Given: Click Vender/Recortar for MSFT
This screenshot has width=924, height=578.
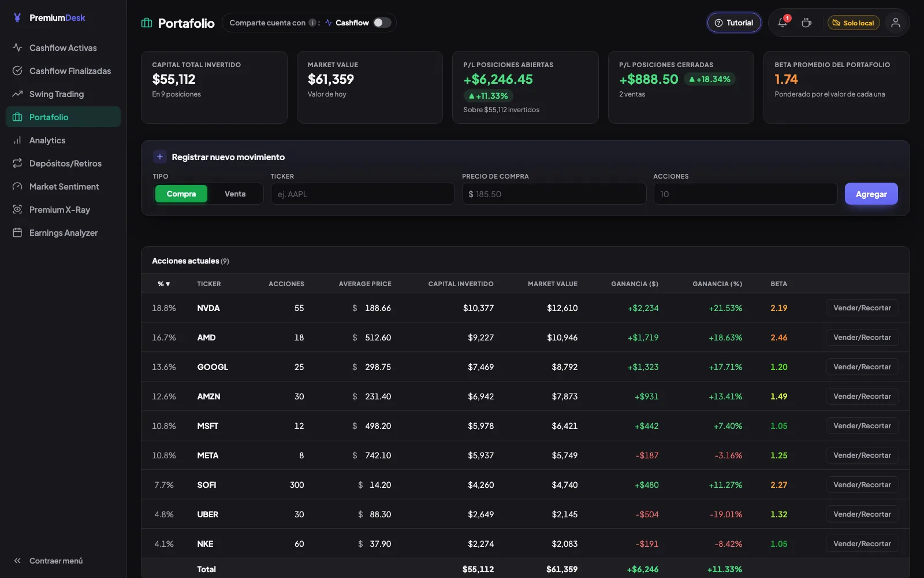Looking at the screenshot, I should (862, 425).
